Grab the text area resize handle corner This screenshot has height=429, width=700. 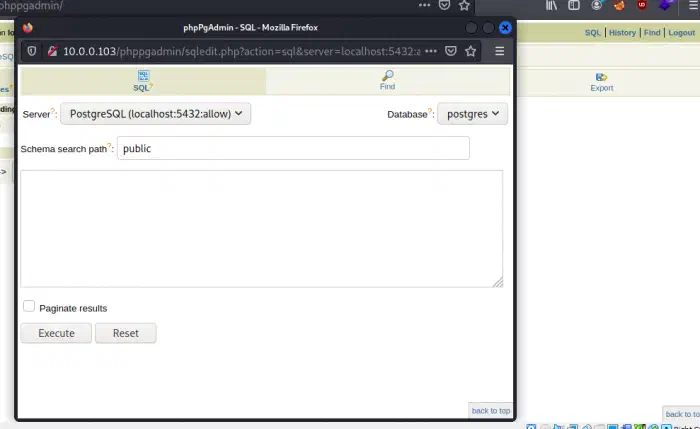498,282
